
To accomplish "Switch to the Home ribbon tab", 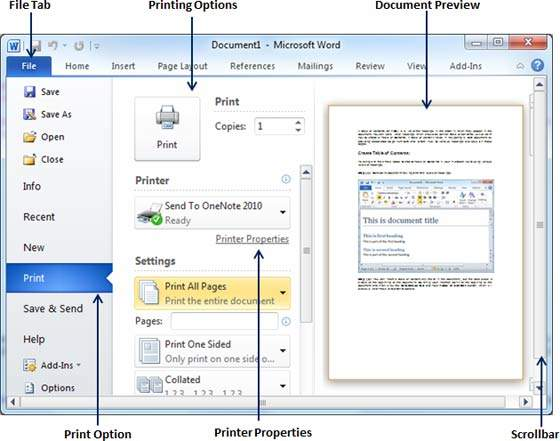I will (77, 66).
